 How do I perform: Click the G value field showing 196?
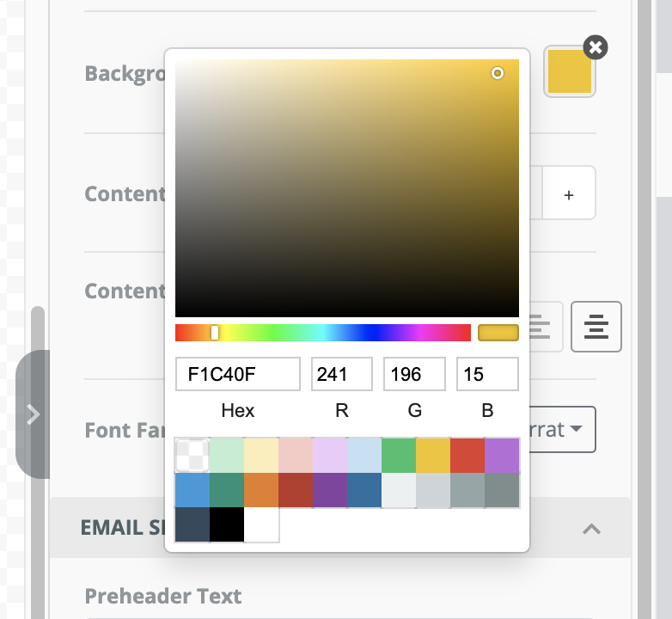click(x=414, y=374)
